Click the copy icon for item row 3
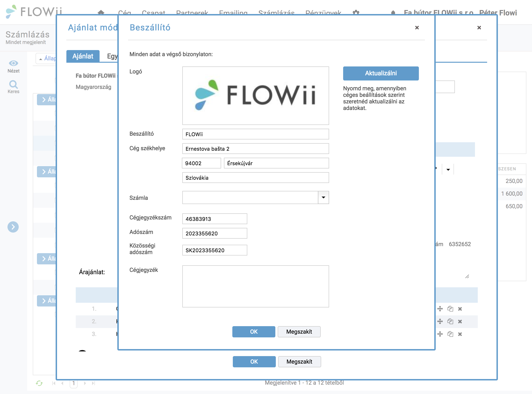 point(450,334)
